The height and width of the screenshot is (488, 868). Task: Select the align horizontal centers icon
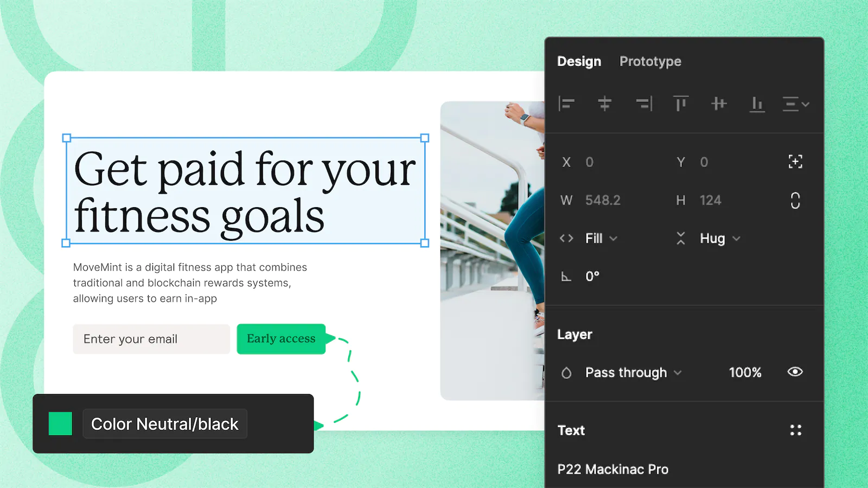604,104
